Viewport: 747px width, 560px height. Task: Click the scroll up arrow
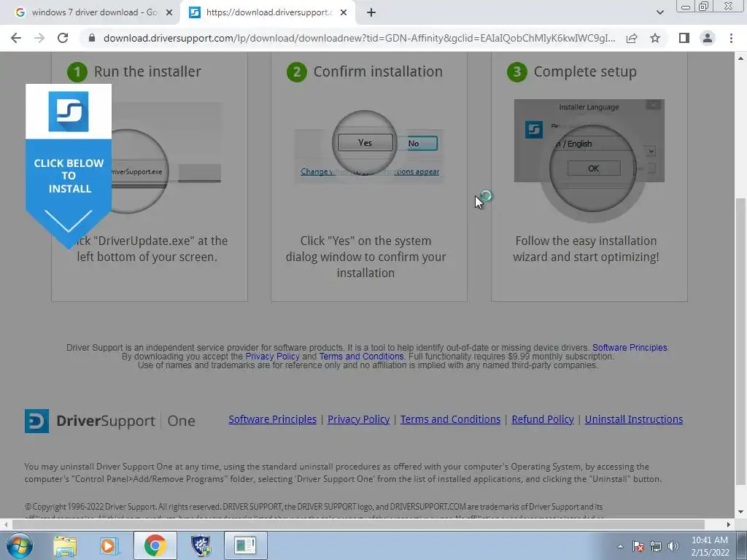click(x=740, y=58)
